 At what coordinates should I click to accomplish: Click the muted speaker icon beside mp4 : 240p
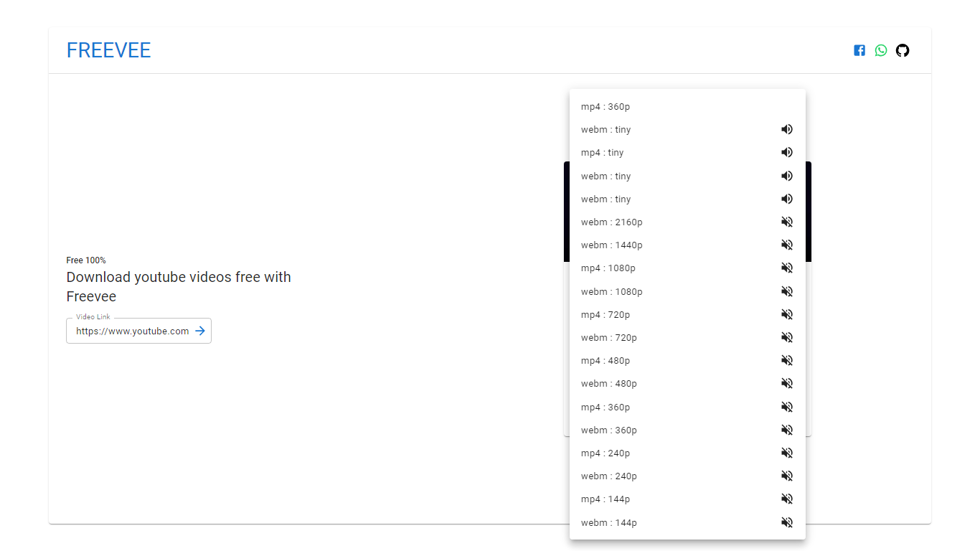point(787,453)
